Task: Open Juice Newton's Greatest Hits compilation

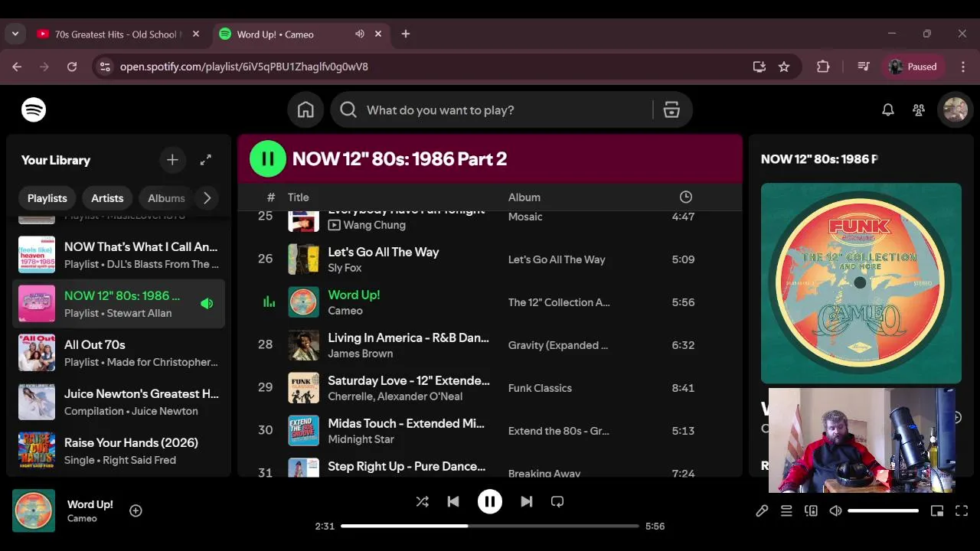Action: pos(119,402)
